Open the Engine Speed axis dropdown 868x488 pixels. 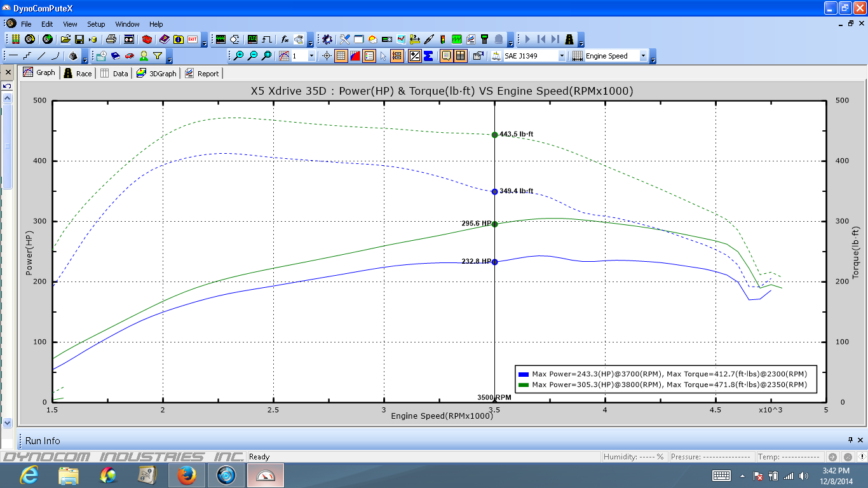(x=643, y=56)
